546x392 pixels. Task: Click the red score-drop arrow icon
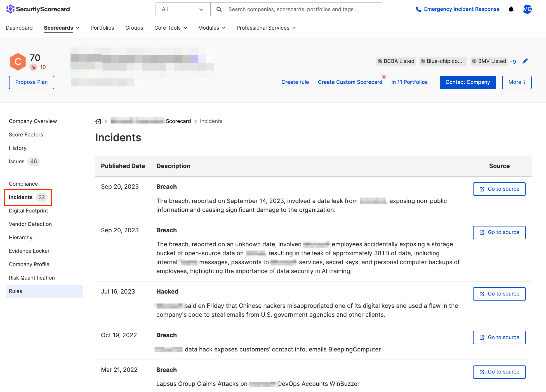[34, 67]
